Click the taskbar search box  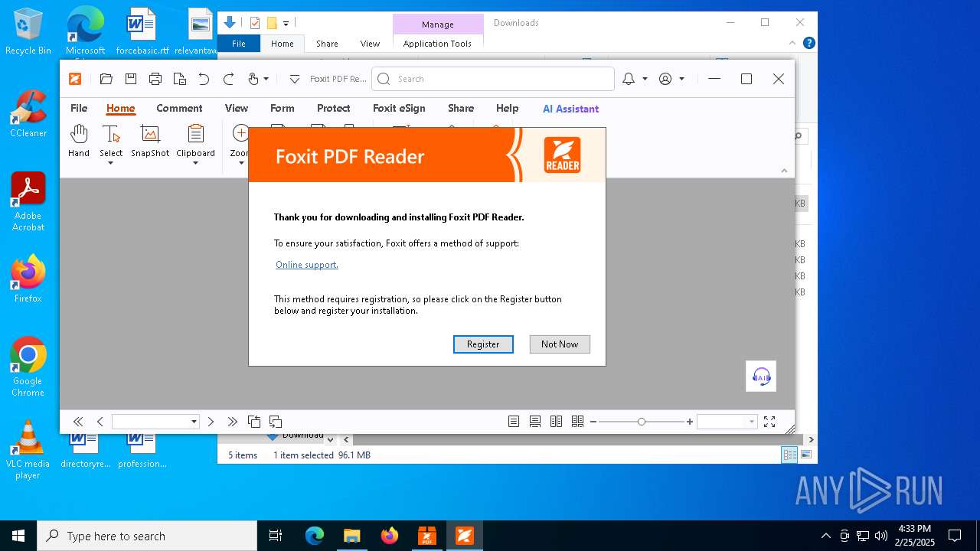pos(147,536)
